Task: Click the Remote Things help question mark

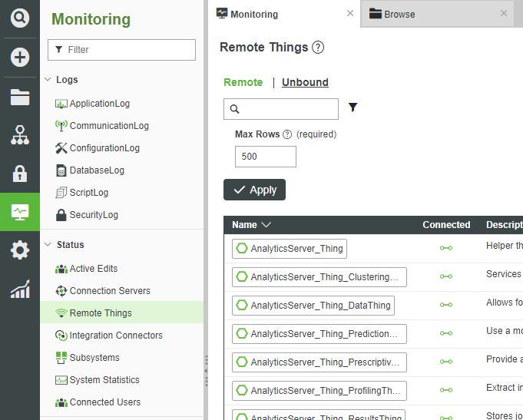Action: pyautogui.click(x=318, y=48)
